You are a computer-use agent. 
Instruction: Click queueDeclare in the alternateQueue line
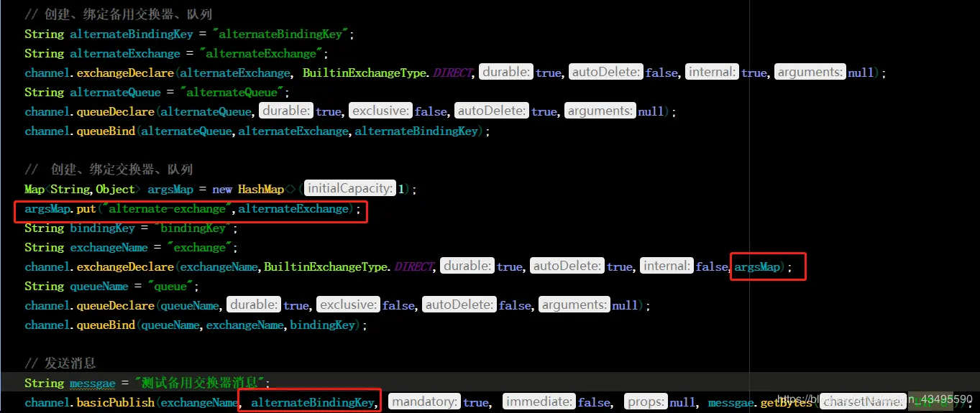pyautogui.click(x=115, y=111)
